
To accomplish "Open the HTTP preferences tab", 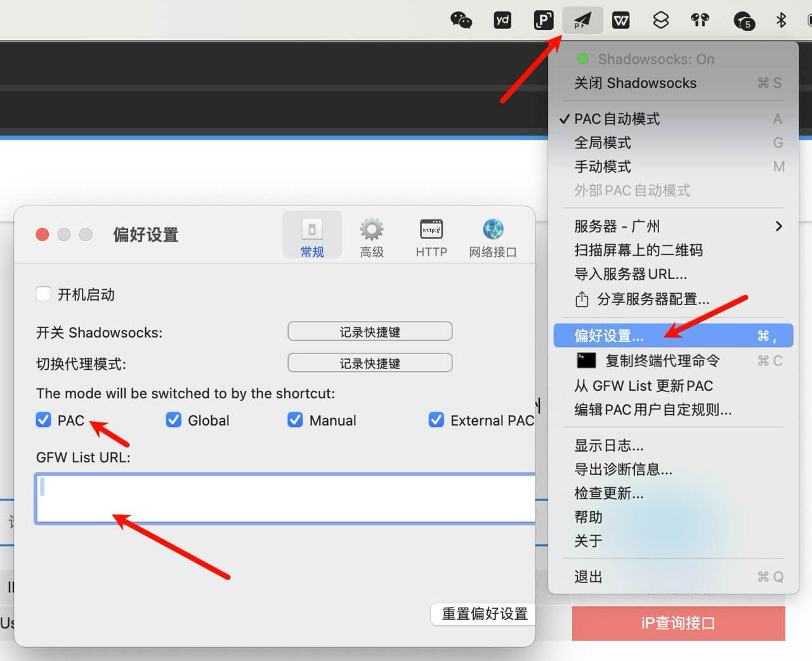I will coord(431,237).
